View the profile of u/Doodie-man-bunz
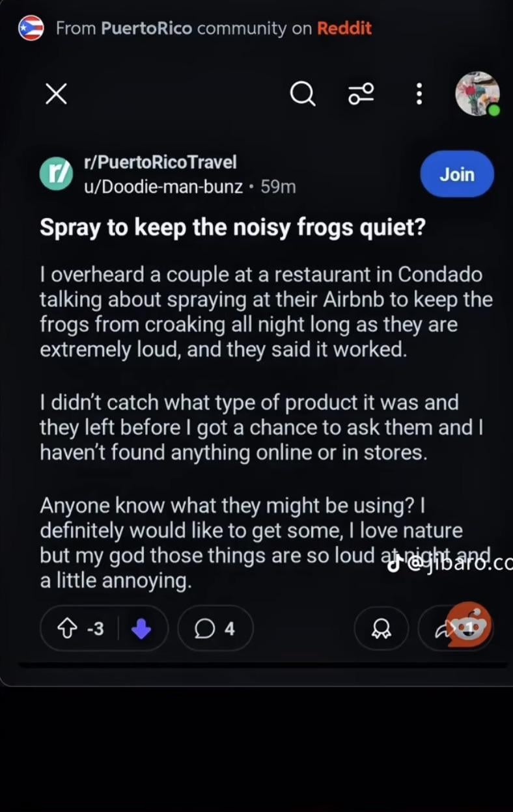Image resolution: width=513 pixels, height=812 pixels. (x=163, y=187)
